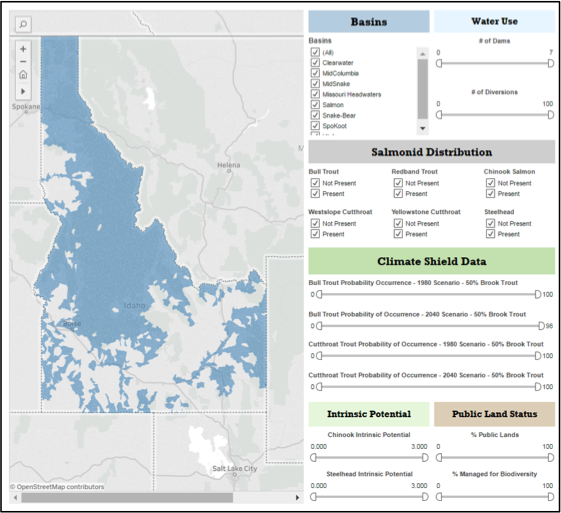This screenshot has height=513, width=561.
Task: Select the Water Use header tab
Action: (494, 21)
